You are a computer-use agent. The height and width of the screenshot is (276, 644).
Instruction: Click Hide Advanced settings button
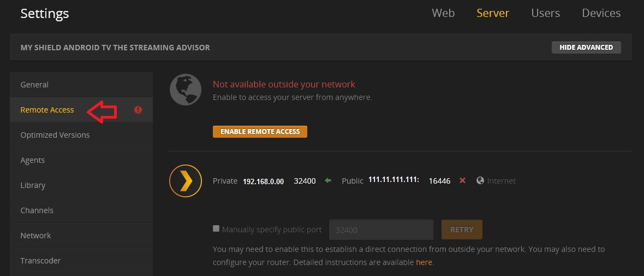(x=586, y=48)
